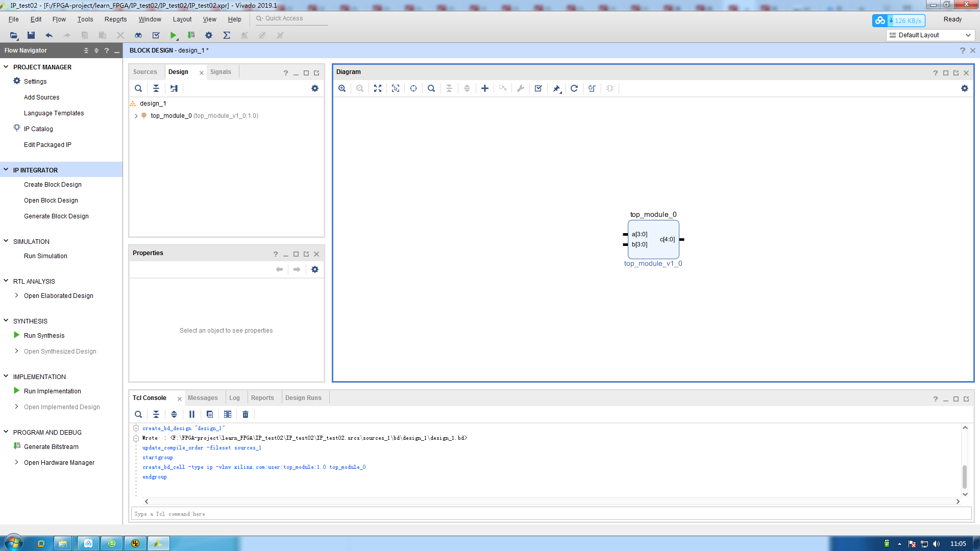
Task: Collapse the SIMULATION section
Action: tap(6, 241)
